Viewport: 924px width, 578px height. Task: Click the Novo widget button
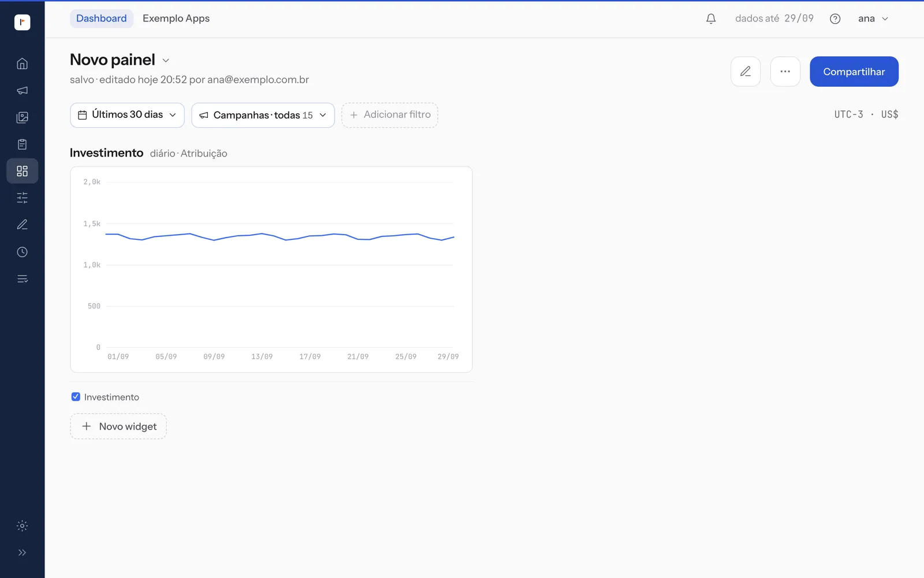[x=118, y=427]
